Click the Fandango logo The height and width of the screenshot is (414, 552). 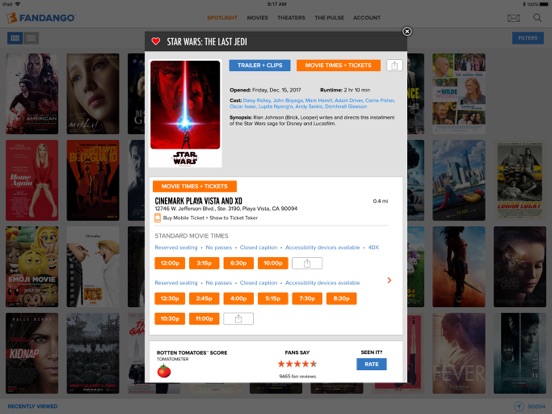(40, 18)
